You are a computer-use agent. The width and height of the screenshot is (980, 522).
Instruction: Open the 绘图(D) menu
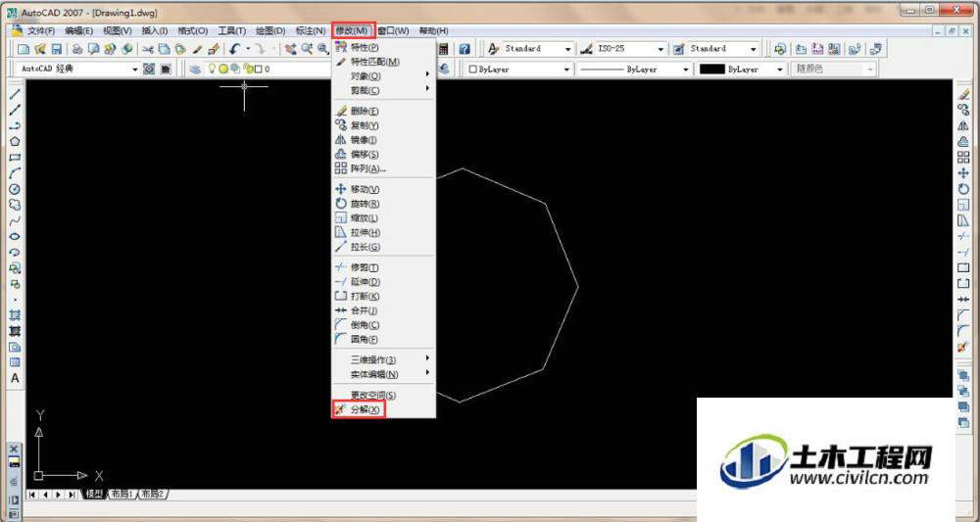click(x=270, y=30)
